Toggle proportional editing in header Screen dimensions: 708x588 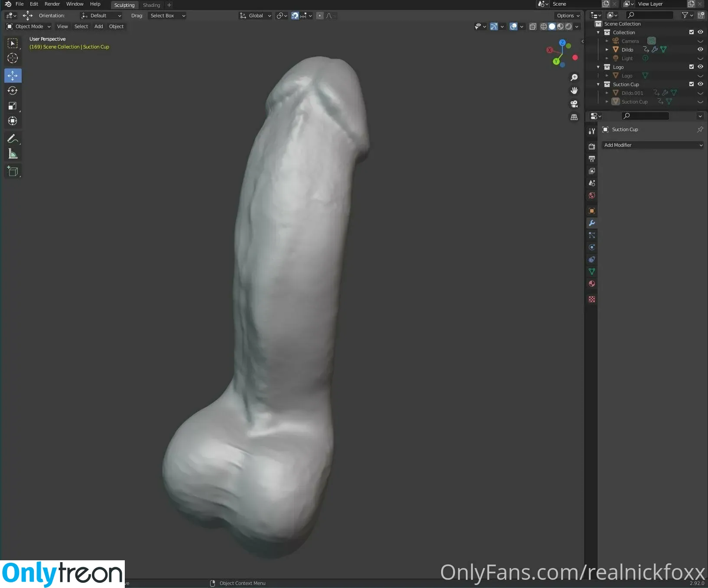(320, 16)
